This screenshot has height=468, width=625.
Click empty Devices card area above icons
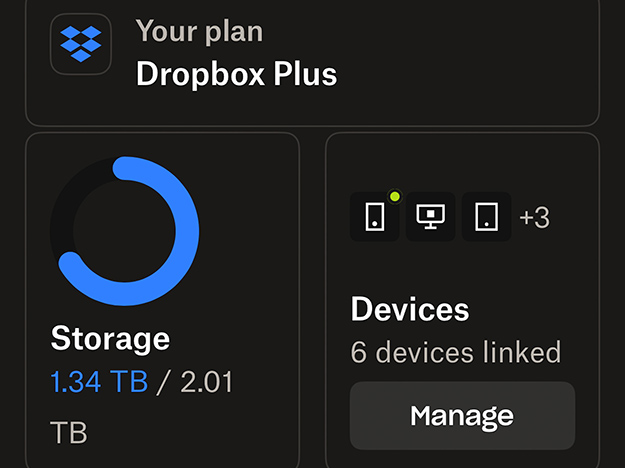(x=462, y=160)
